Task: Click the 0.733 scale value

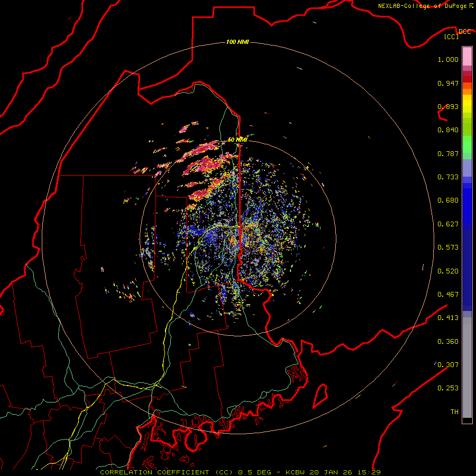Action: (448, 177)
